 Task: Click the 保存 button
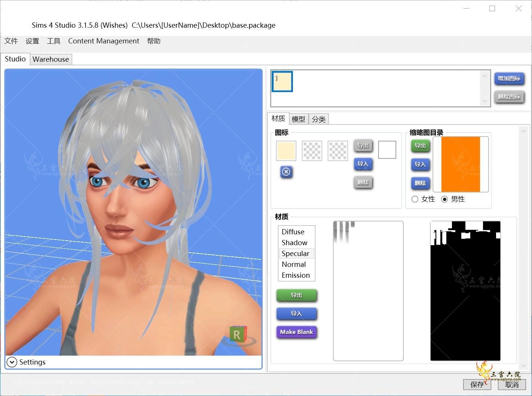coord(477,384)
